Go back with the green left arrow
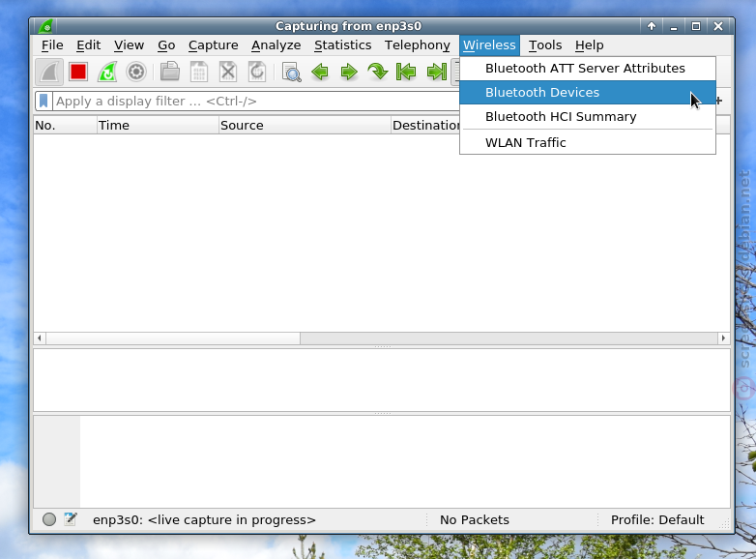Viewport: 756px width, 559px height. [x=320, y=72]
